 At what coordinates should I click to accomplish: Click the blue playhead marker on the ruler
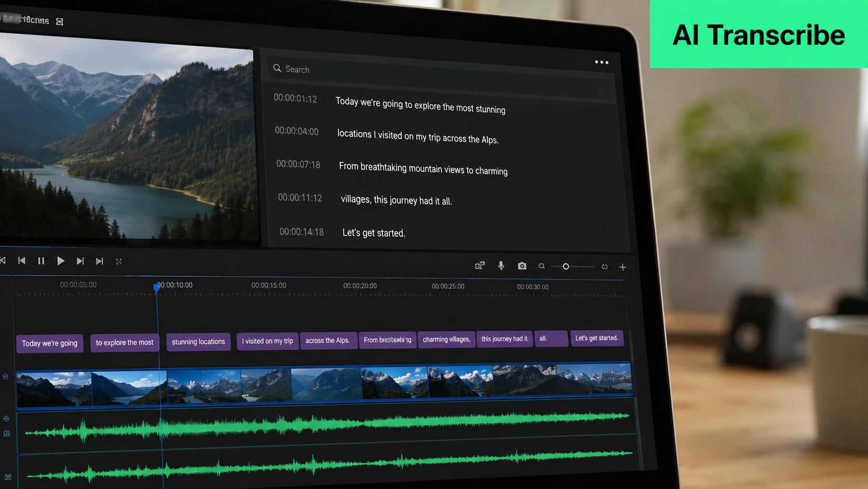[x=156, y=287]
